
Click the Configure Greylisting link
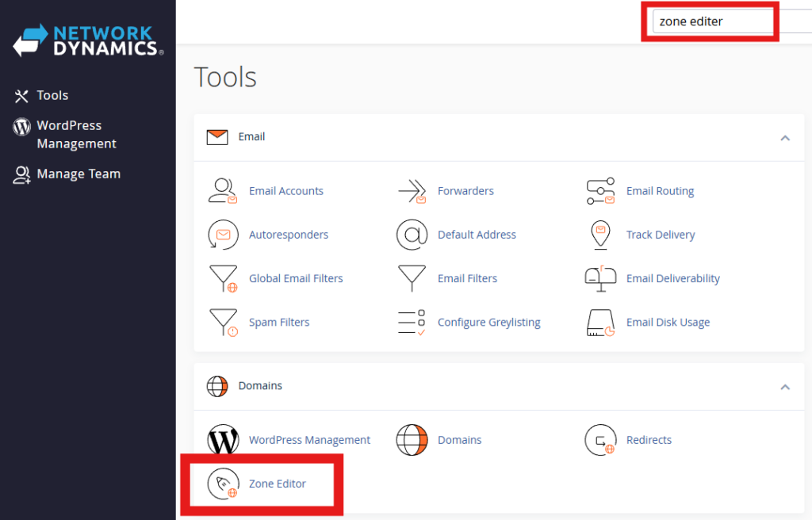pyautogui.click(x=488, y=323)
